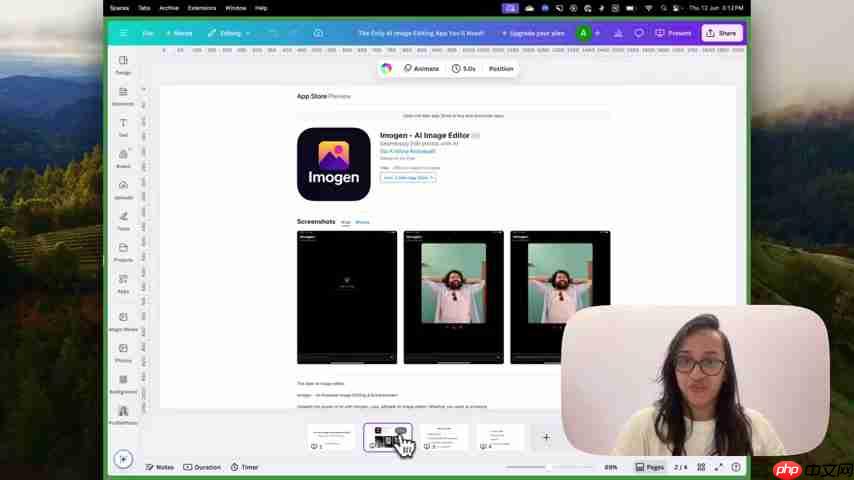Click the Wi-Fi icon in menu bar
Image resolution: width=854 pixels, height=480 pixels.
(648, 8)
